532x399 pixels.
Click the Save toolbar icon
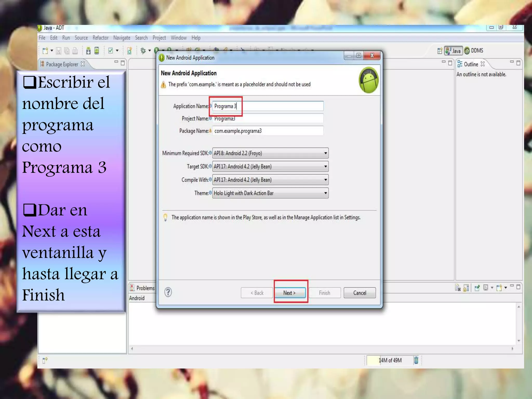(59, 51)
